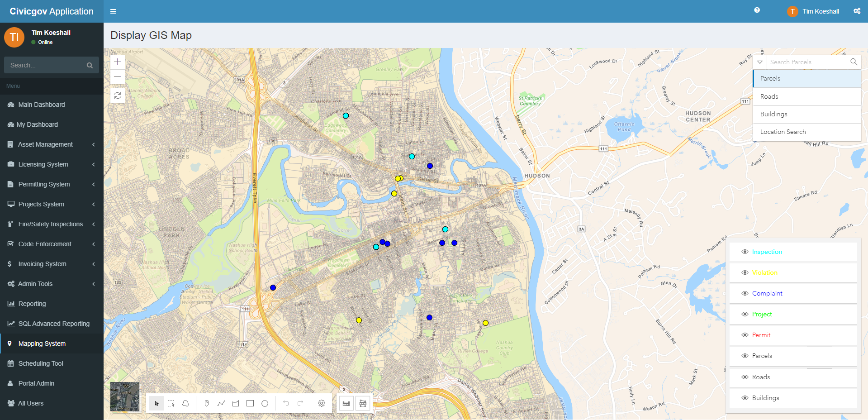Select the rectangle drawing tool
868x420 pixels.
pyautogui.click(x=250, y=403)
